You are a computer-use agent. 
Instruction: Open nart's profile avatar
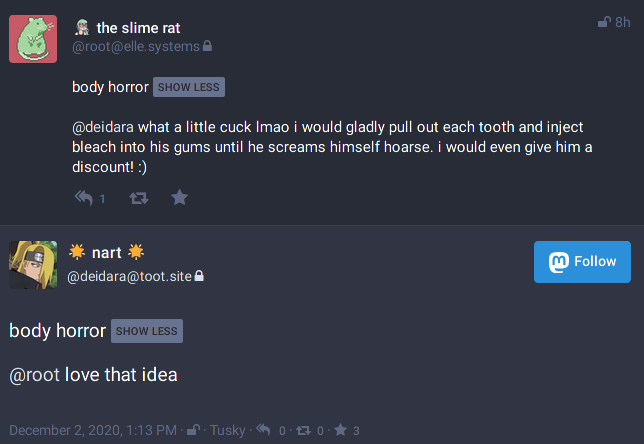33,265
